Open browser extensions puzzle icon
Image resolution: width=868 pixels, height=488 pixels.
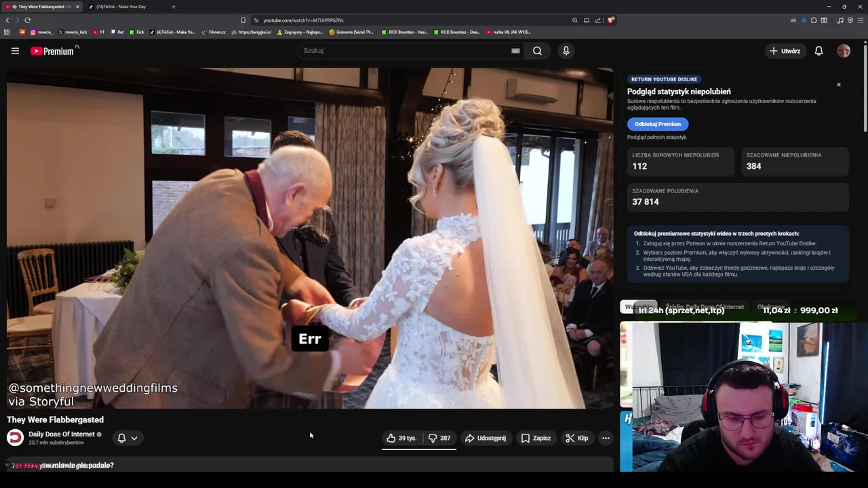(814, 20)
